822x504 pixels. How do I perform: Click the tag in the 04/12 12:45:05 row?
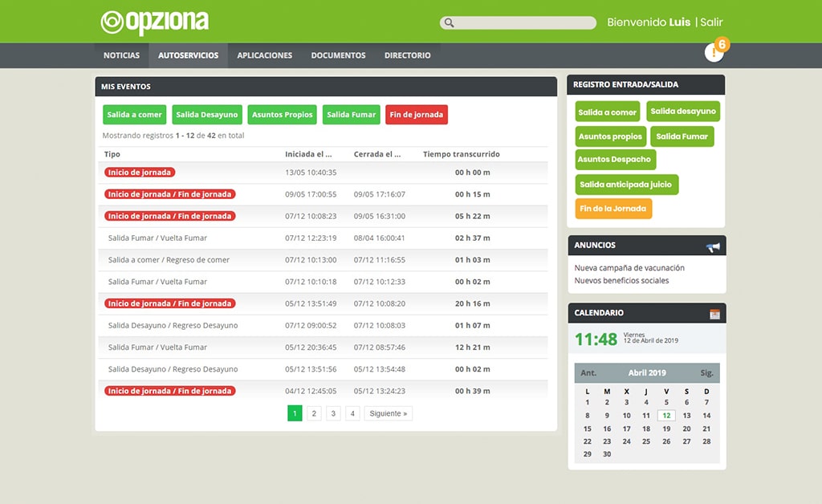170,391
